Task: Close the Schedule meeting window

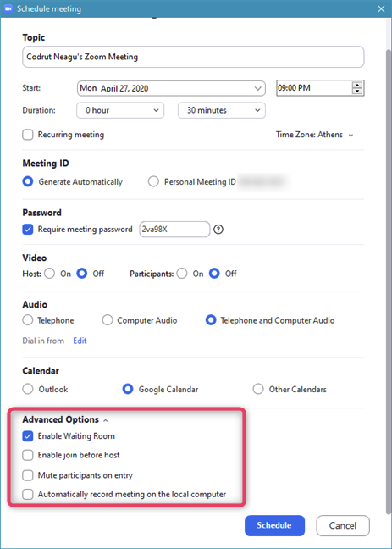Action: tap(381, 8)
